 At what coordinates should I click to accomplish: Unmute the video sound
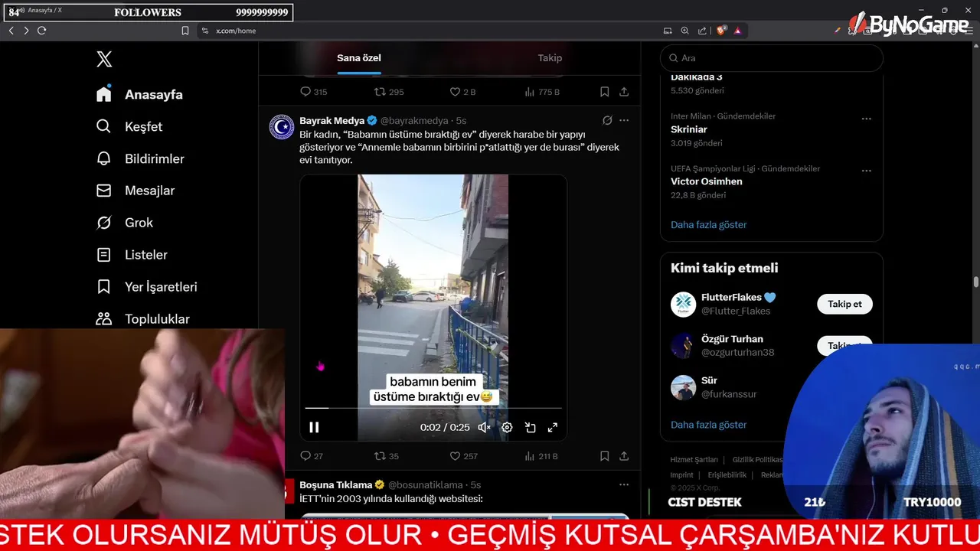click(x=484, y=428)
